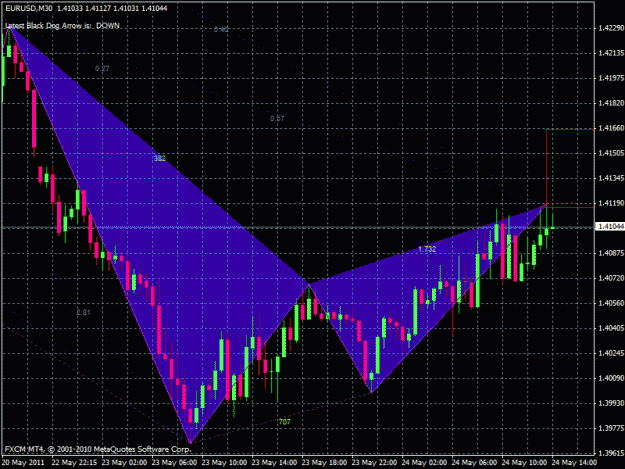The width and height of the screenshot is (625, 469).
Task: Click the current price tag 1.41044
Action: (x=610, y=227)
